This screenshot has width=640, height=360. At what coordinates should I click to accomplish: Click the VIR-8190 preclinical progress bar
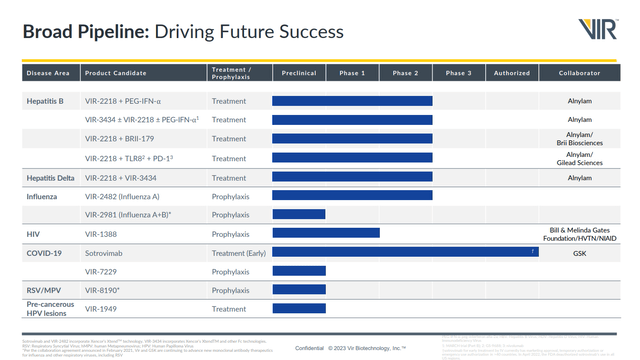299,289
